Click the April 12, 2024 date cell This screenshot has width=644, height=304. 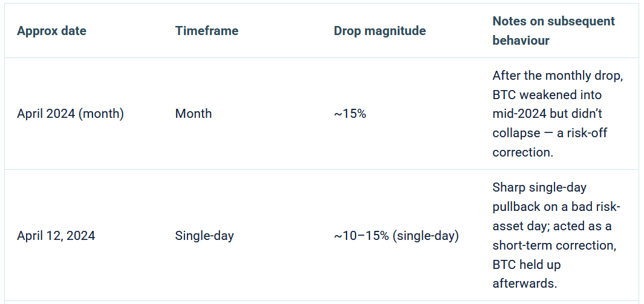pos(56,236)
